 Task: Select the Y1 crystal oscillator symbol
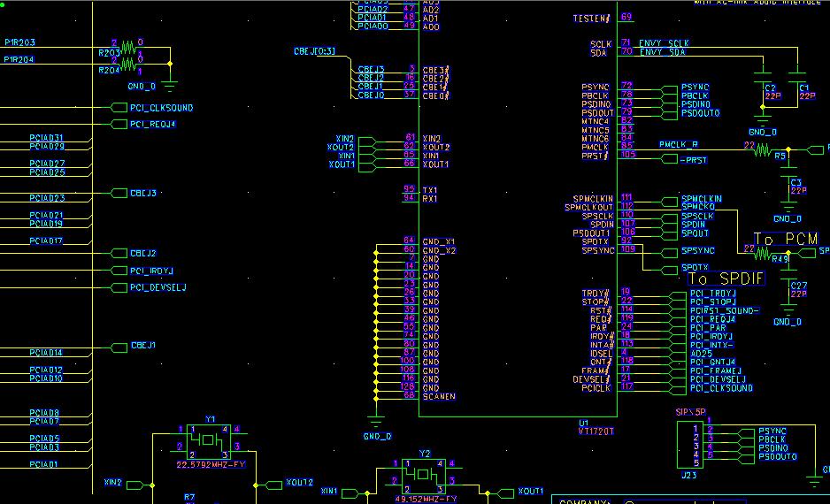pos(208,440)
